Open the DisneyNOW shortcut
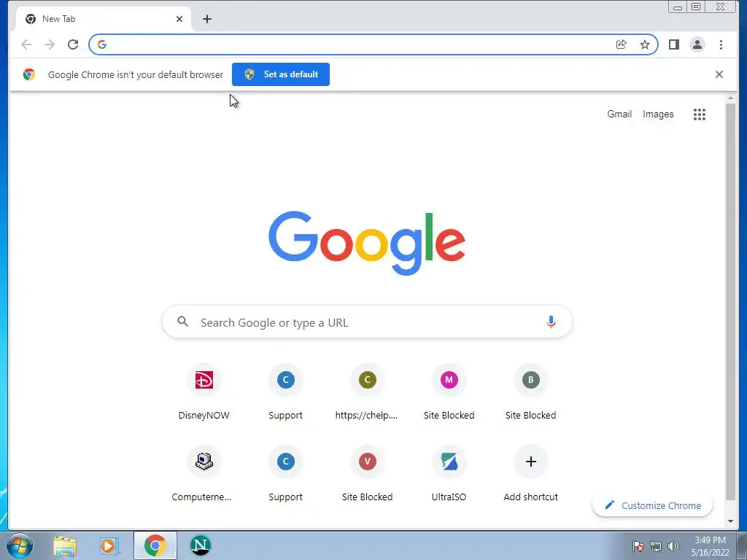Viewport: 747px width, 560px height. (204, 392)
